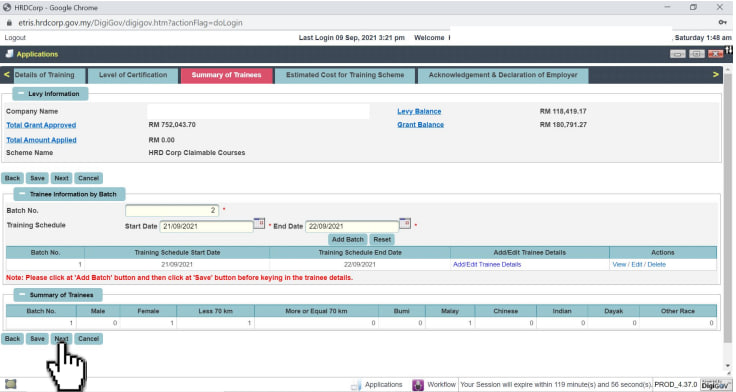Minimize the Applications panel

pos(677,54)
